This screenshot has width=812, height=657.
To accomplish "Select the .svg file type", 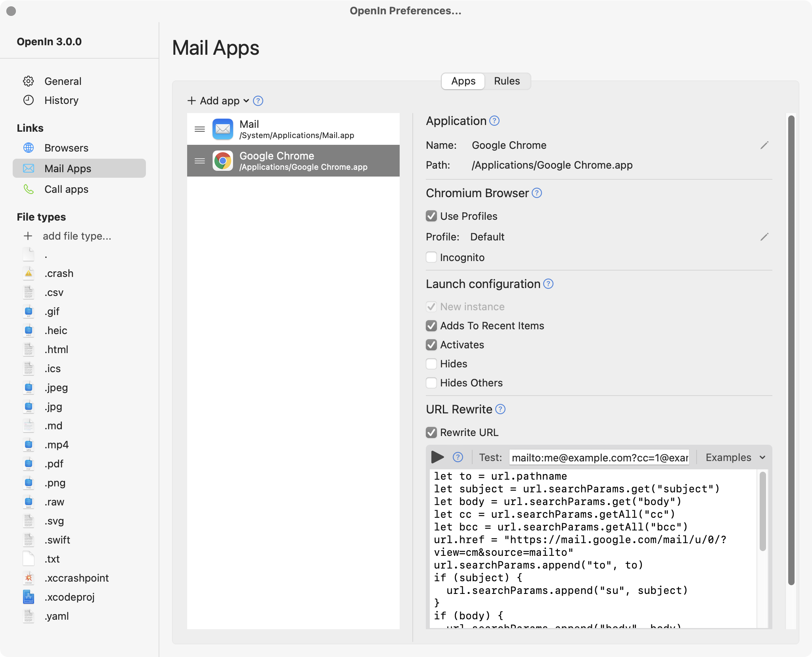I will (x=54, y=521).
